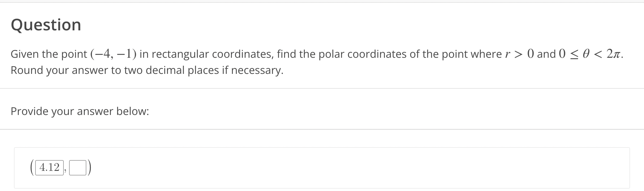Image resolution: width=644 pixels, height=191 pixels.
Task: Click the phrase Provide your answer below
Action: click(x=80, y=111)
